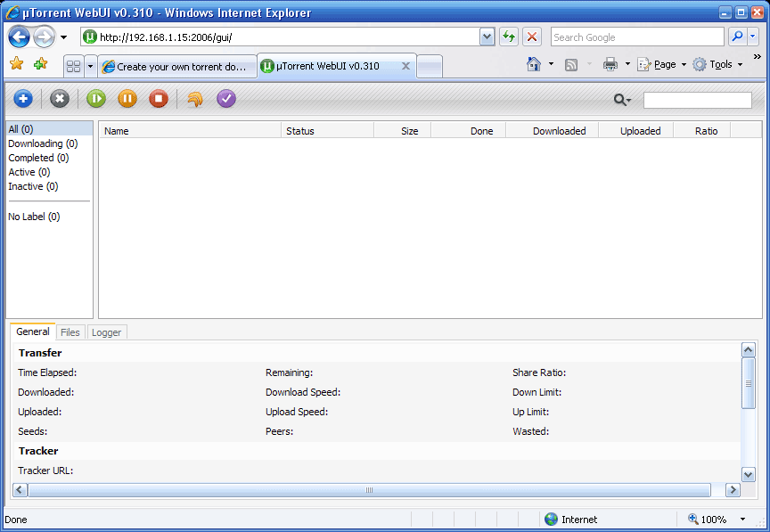770x532 pixels.
Task: Click the RSS feeds icon in IE toolbar
Action: [x=571, y=65]
